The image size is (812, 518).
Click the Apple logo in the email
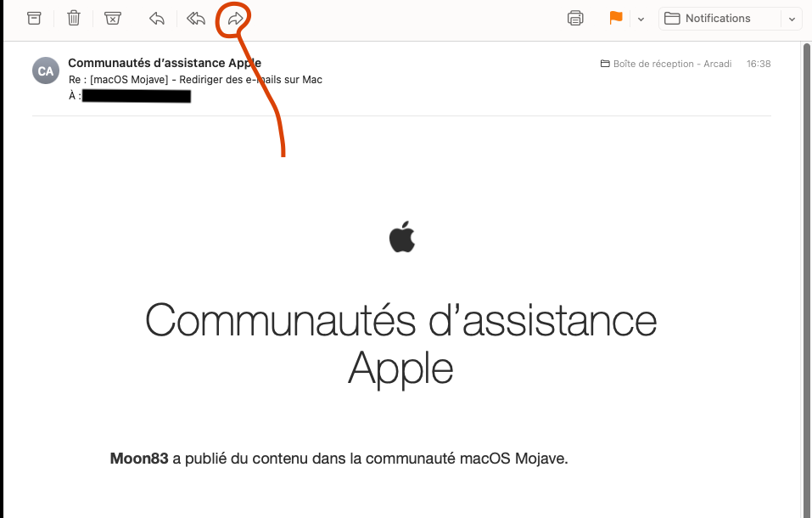coord(402,237)
